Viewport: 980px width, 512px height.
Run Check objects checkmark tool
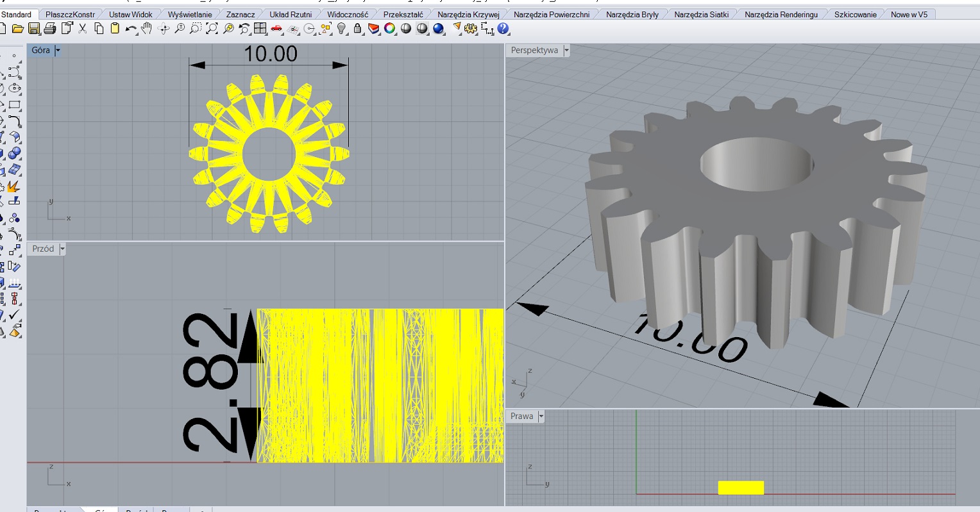click(14, 315)
